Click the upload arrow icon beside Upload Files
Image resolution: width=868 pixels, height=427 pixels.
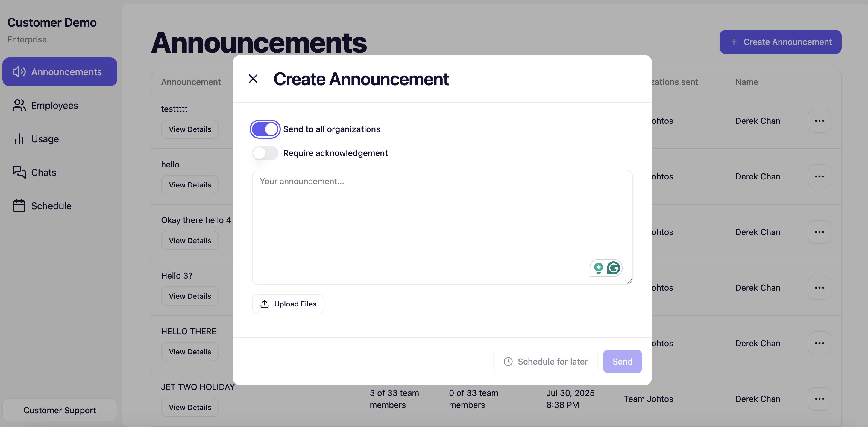click(265, 304)
